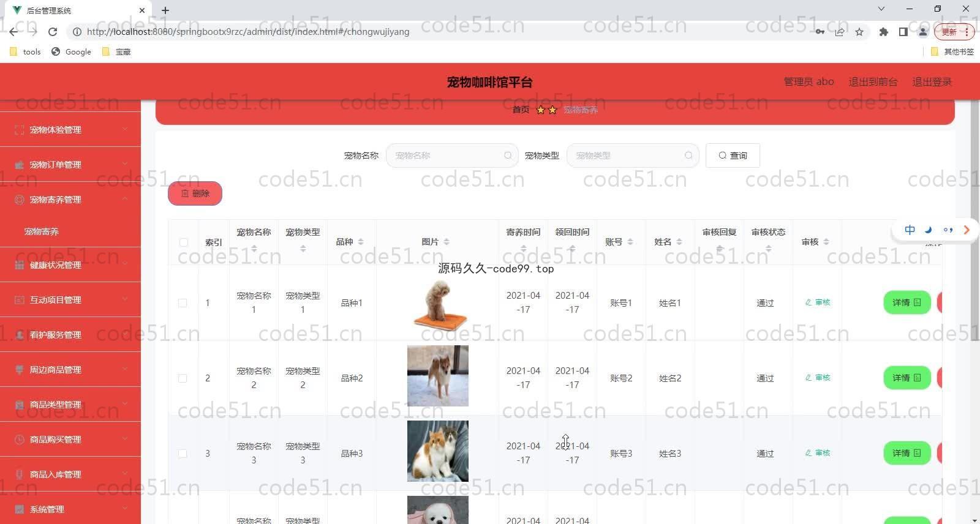
Task: Select all rows with header checkbox
Action: pyautogui.click(x=183, y=242)
